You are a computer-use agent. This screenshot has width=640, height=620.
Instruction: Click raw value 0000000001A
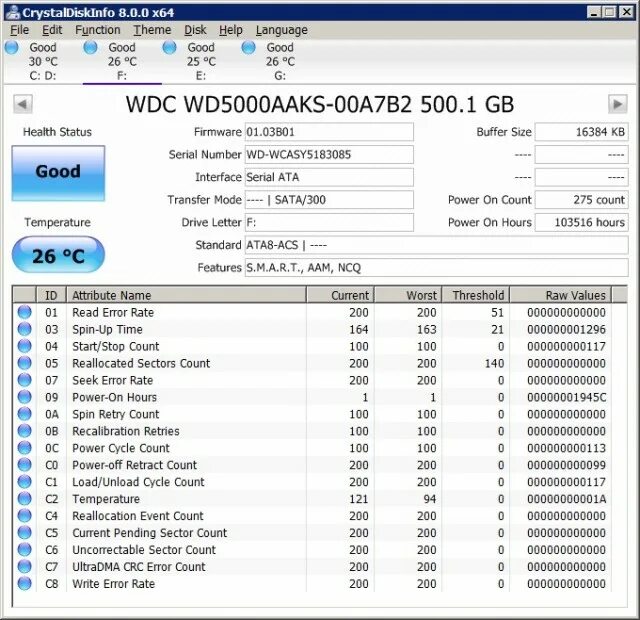point(567,499)
